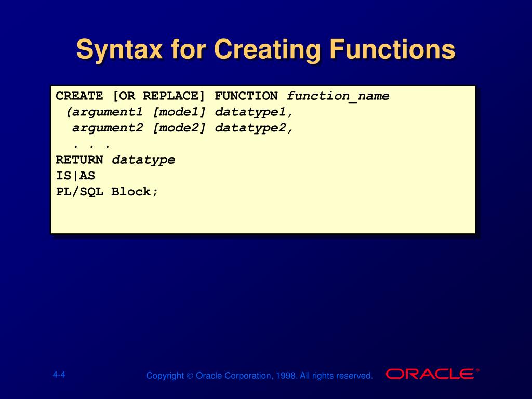This screenshot has width=532, height=399.
Task: Click the "PL/SQL Block;" line
Action: 107,192
